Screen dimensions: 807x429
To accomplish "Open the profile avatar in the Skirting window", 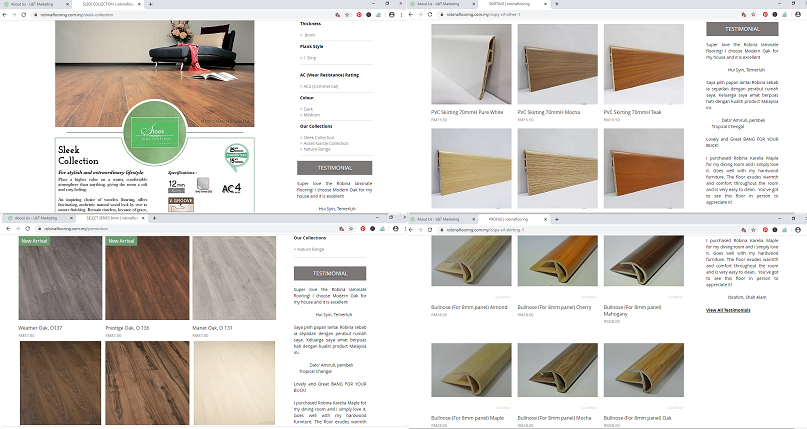I will click(798, 14).
